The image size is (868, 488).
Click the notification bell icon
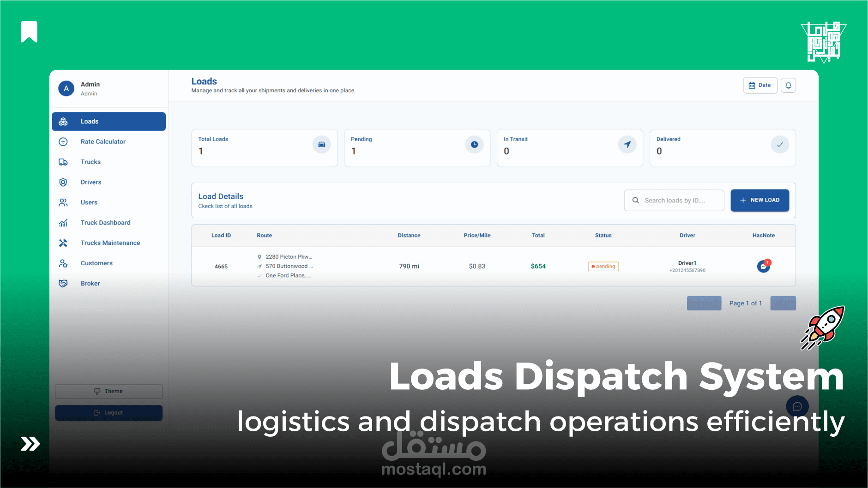788,85
